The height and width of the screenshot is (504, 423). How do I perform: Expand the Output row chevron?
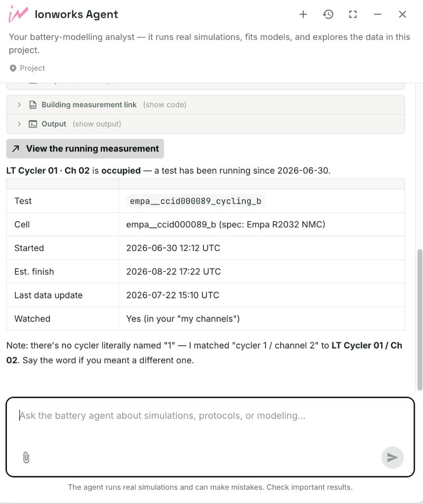[19, 124]
